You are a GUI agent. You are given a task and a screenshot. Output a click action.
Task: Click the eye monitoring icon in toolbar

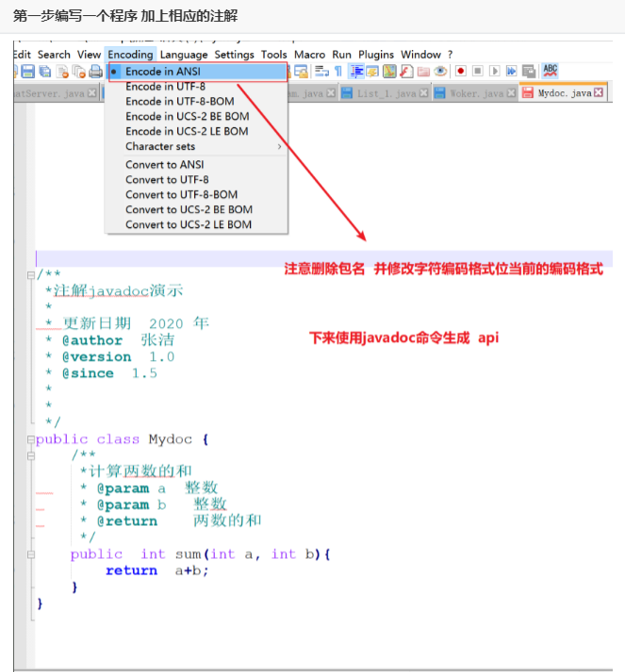click(440, 72)
